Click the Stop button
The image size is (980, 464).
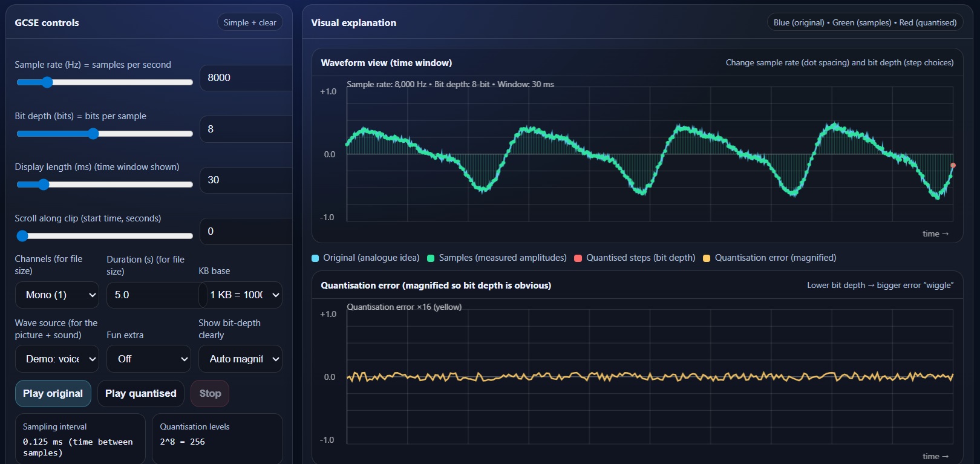(210, 394)
